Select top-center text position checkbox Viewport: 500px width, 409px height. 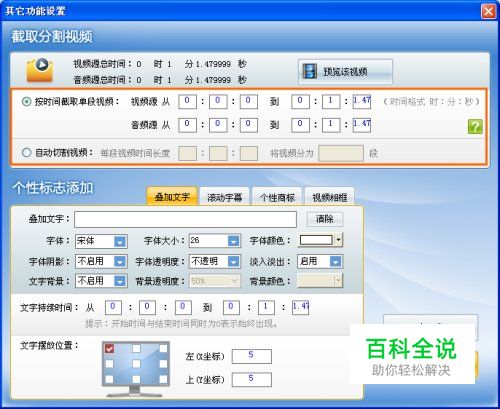[136, 349]
